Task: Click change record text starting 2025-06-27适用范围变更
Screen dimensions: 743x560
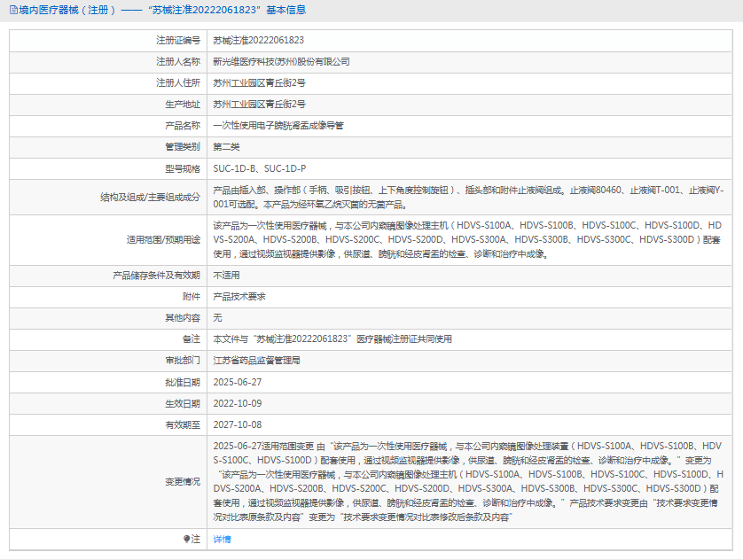Action: pos(468,481)
